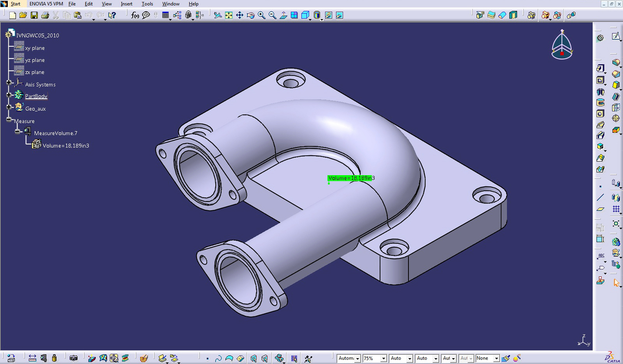
Task: Create a Line with the reference line tool
Action: click(x=600, y=198)
